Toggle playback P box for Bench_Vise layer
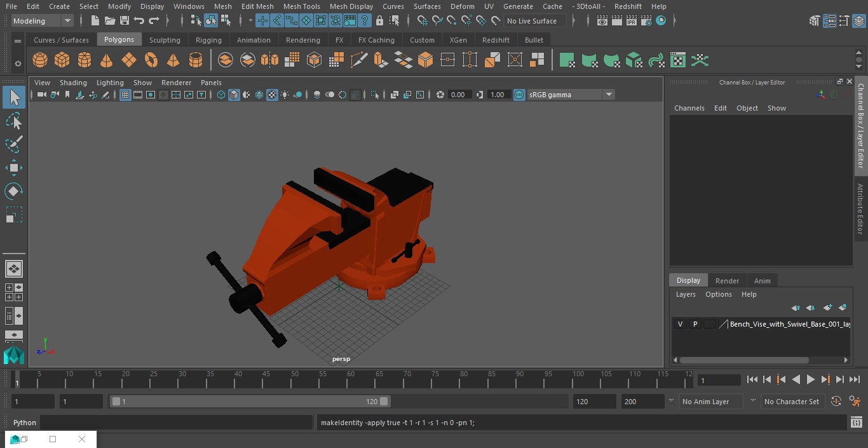868x448 pixels. pos(695,324)
